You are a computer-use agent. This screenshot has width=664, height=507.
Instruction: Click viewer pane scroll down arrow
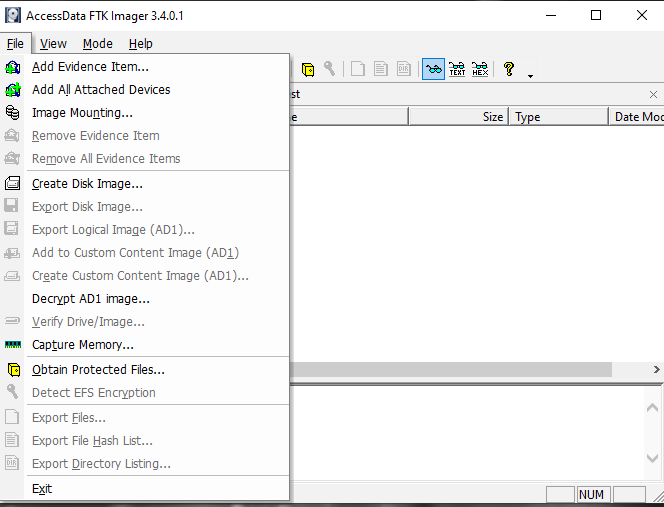point(653,458)
